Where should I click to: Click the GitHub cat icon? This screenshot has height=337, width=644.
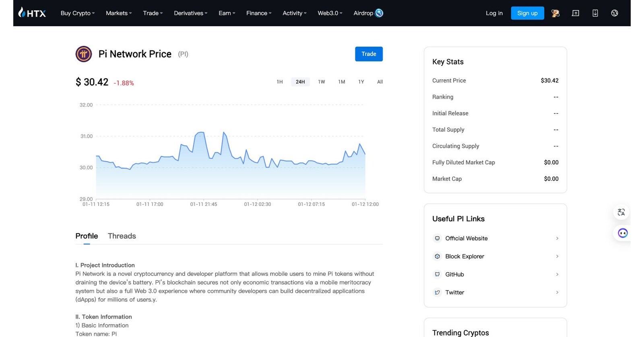tap(437, 274)
